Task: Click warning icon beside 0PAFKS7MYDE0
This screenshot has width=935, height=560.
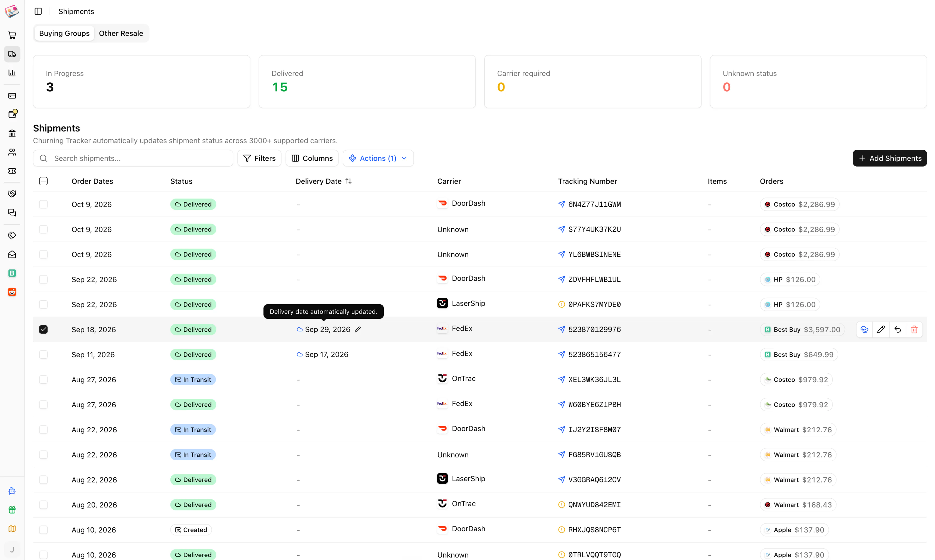Action: pyautogui.click(x=562, y=305)
